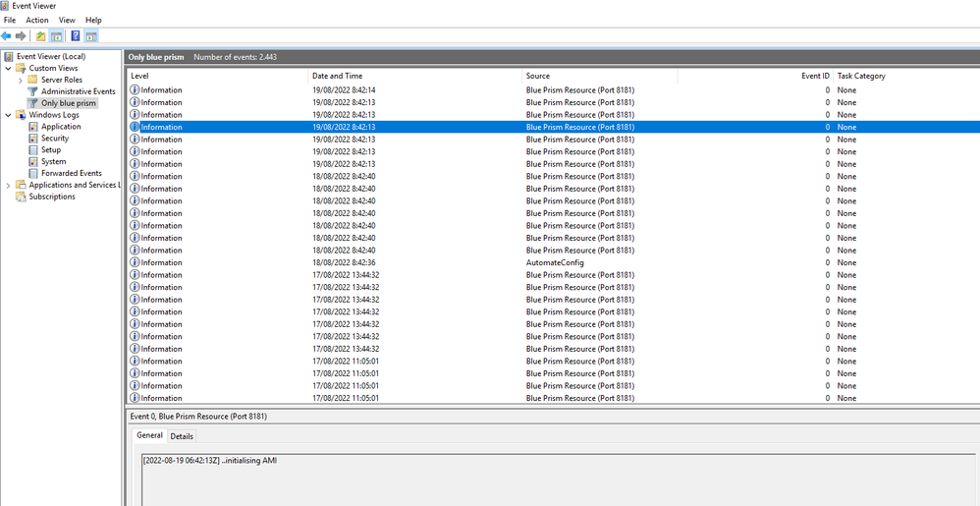Expand Applications and Services Logs node
The width and height of the screenshot is (980, 506).
[x=8, y=185]
